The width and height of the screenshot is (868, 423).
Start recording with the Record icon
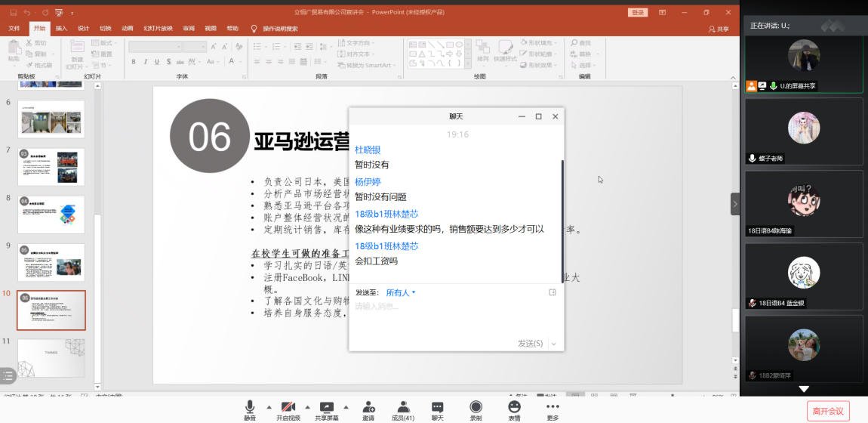pyautogui.click(x=476, y=408)
